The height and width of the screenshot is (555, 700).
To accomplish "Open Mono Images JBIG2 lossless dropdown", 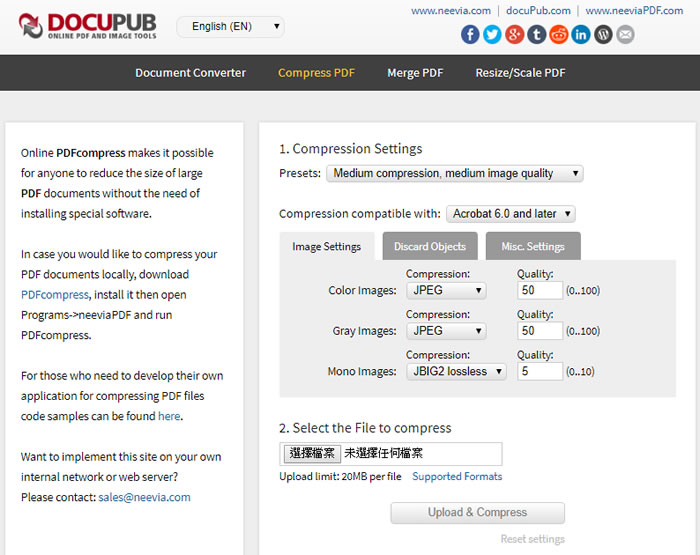I will (456, 371).
